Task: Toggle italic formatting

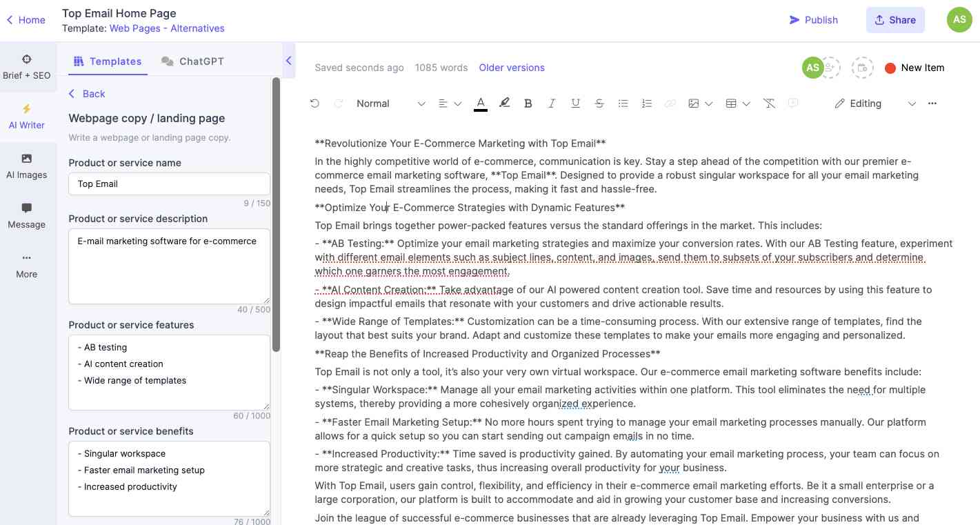Action: [552, 103]
